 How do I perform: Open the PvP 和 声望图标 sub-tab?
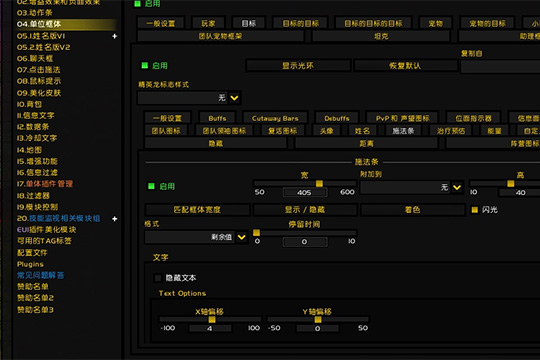pos(403,118)
